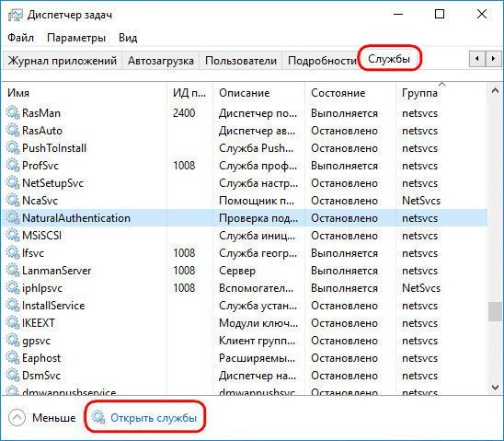Screen dimensions: 504x441
Task: Select the DsmSvc service name
Action: pos(41,375)
